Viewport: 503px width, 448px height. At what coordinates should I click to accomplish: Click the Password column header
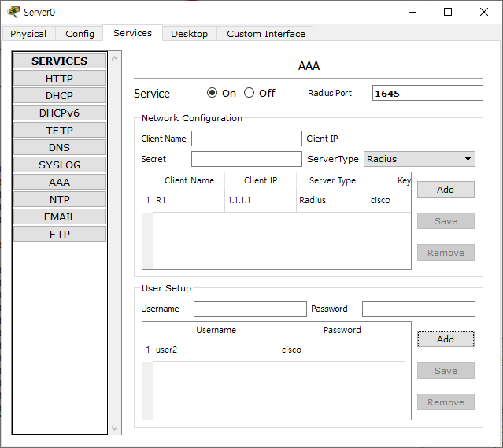pos(342,330)
